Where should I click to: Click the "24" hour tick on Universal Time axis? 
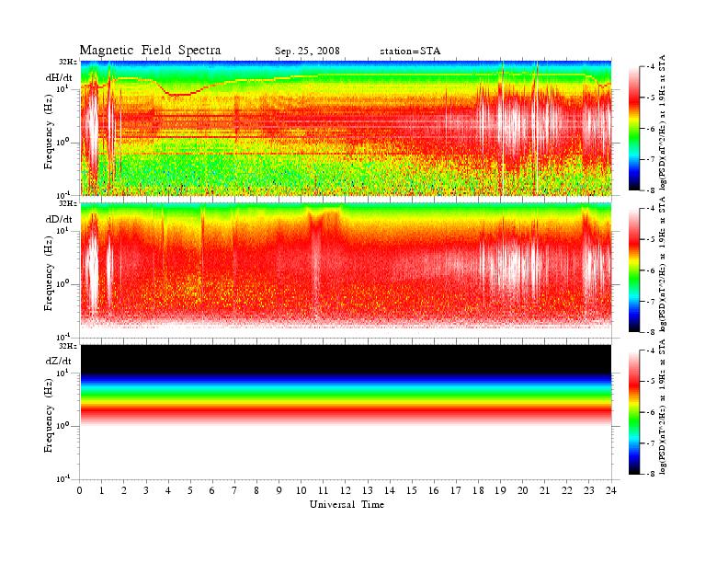pos(611,490)
